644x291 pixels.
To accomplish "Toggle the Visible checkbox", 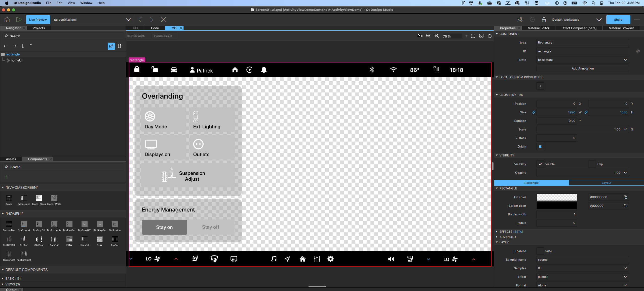I will pyautogui.click(x=540, y=164).
